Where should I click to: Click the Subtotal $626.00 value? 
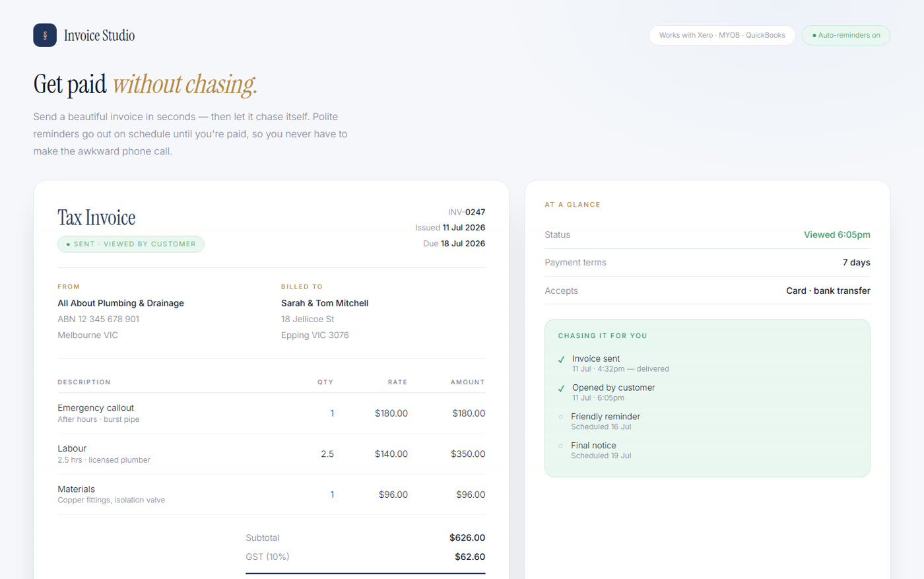pos(467,537)
